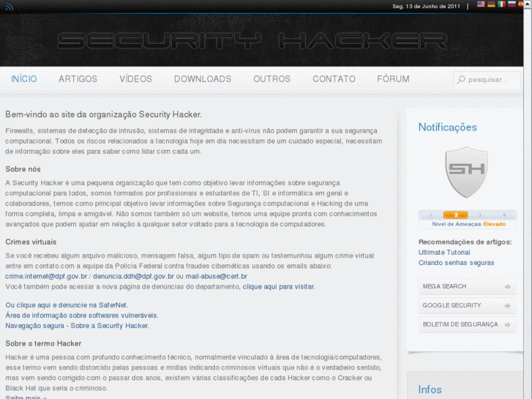Click the BOLETIM DE SEGURANÇA button
Image resolution: width=532 pixels, height=399 pixels.
(467, 324)
